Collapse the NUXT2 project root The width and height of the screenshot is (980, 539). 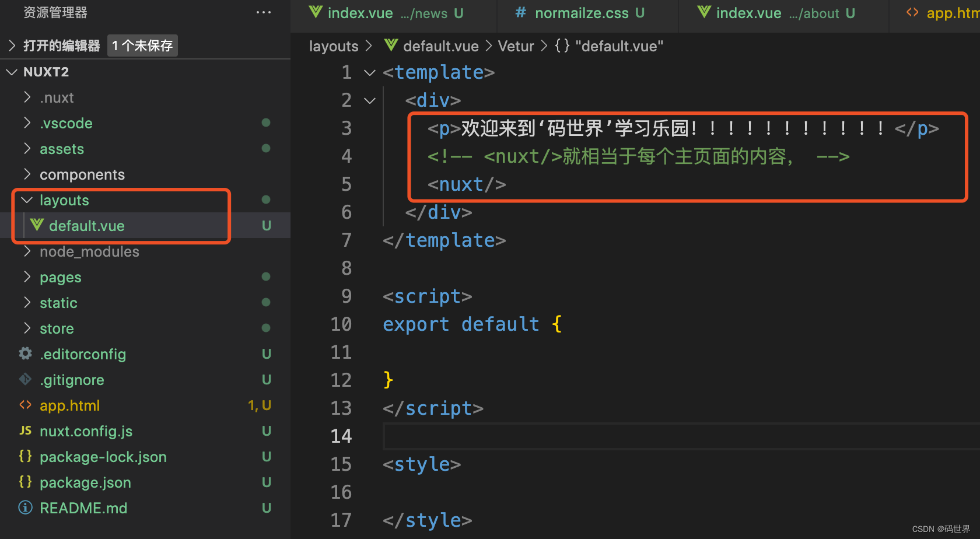coord(12,72)
